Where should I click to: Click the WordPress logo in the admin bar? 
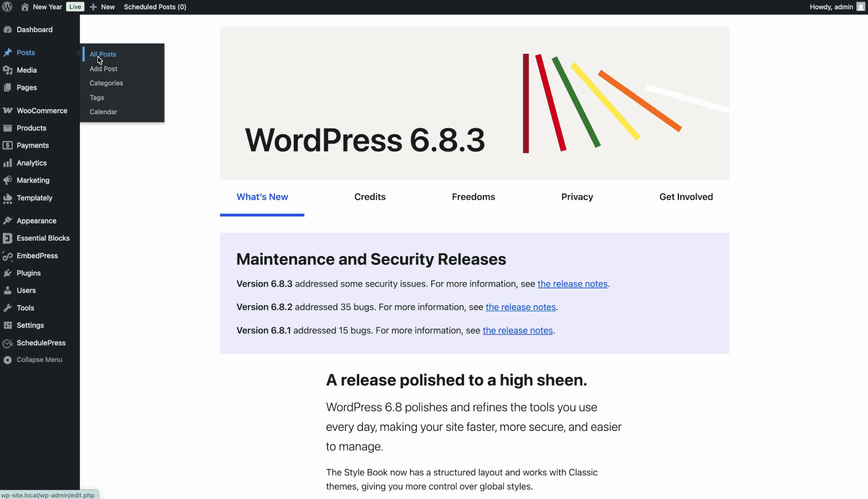click(7, 7)
